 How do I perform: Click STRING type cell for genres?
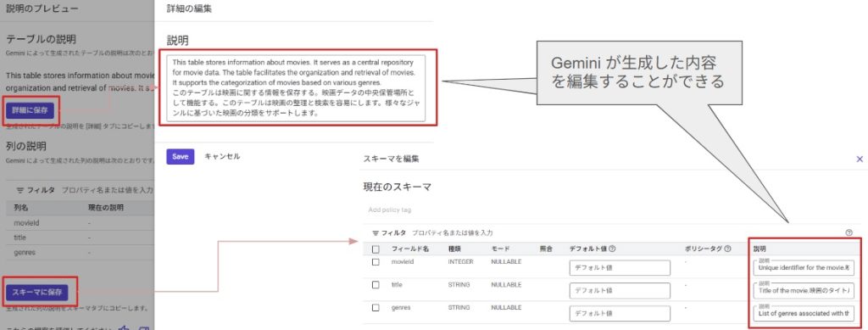459,307
